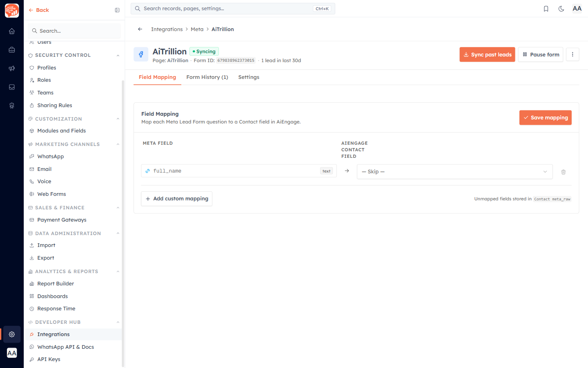Viewport: 588px width, 368px height.
Task: Open the three-dot more options menu
Action: tap(572, 54)
